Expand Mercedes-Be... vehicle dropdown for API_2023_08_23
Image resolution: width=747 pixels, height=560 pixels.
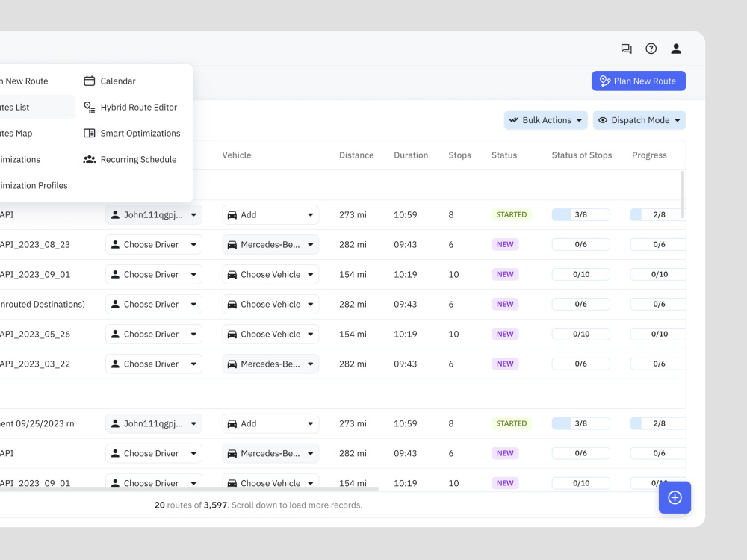coord(270,245)
